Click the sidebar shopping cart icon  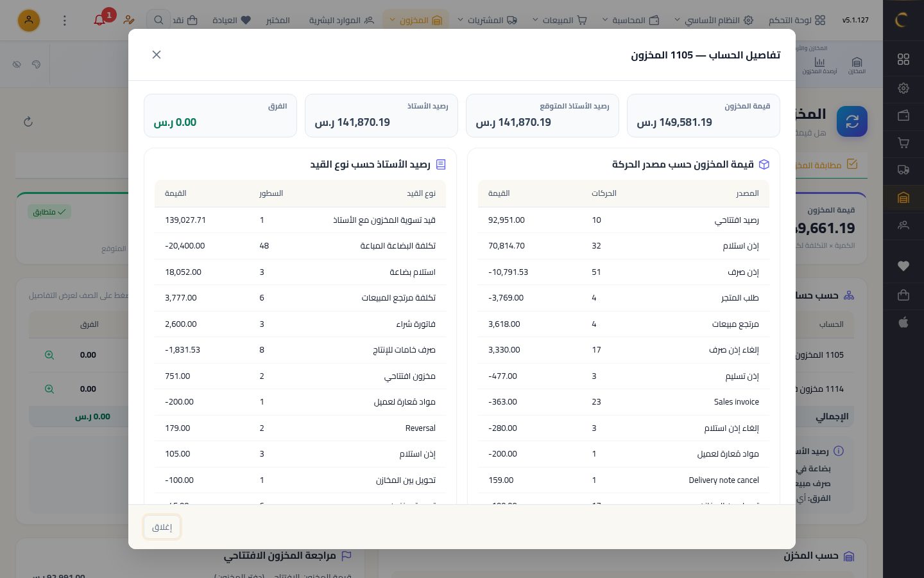click(x=903, y=143)
